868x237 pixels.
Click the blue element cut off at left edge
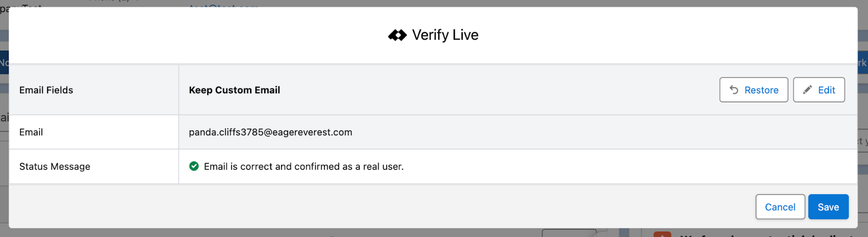pyautogui.click(x=4, y=63)
